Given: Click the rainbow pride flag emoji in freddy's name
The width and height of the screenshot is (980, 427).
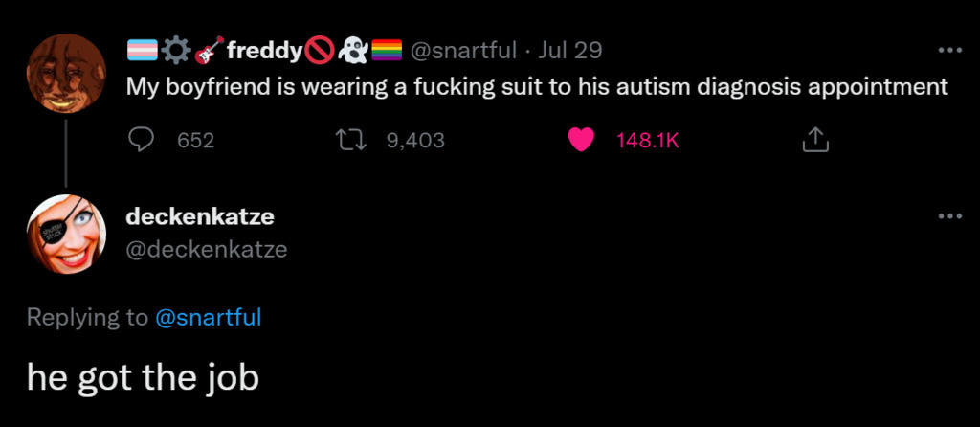Looking at the screenshot, I should [x=386, y=50].
